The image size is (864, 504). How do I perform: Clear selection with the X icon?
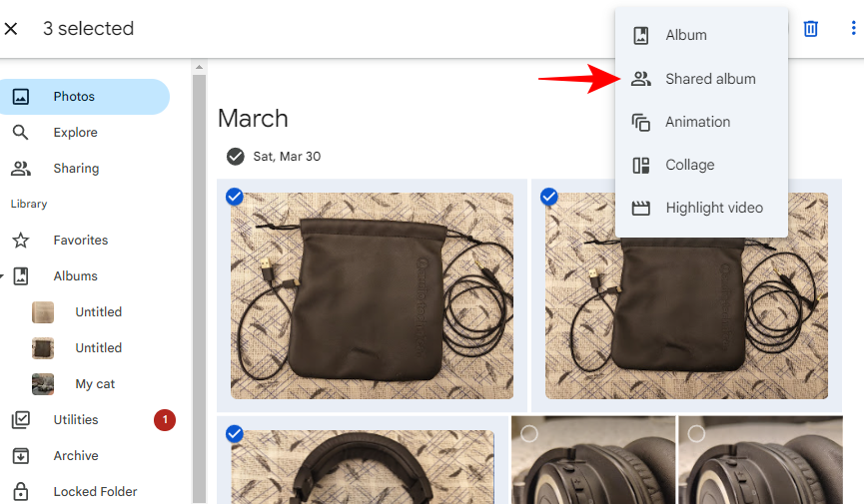11,29
